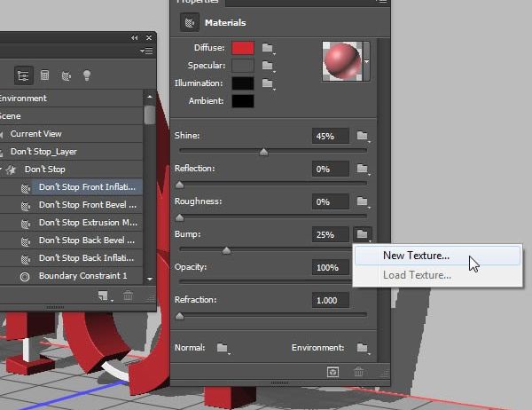The image size is (532, 410).
Task: Open the Environment map folder icon
Action: point(363,348)
